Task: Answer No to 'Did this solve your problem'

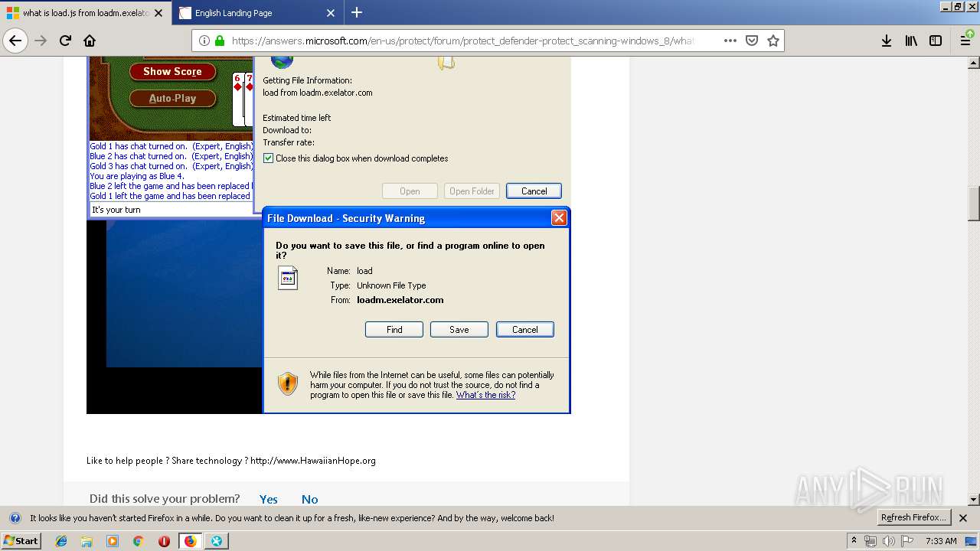Action: 309,499
